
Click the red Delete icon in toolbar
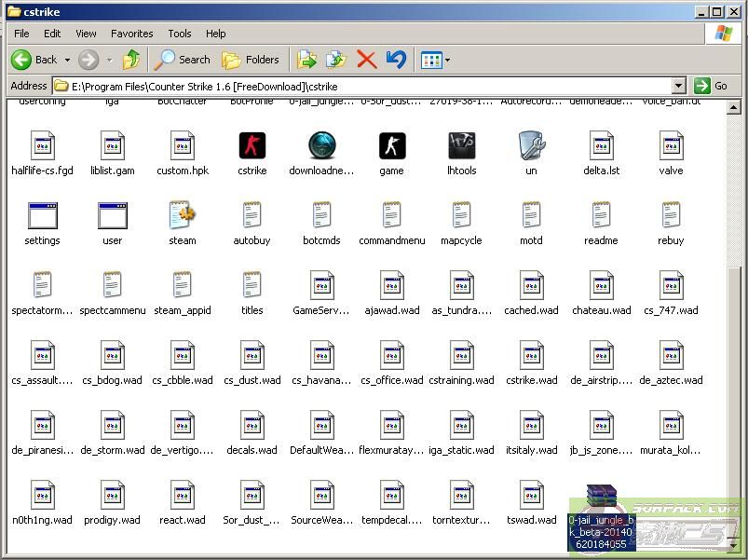(x=366, y=60)
